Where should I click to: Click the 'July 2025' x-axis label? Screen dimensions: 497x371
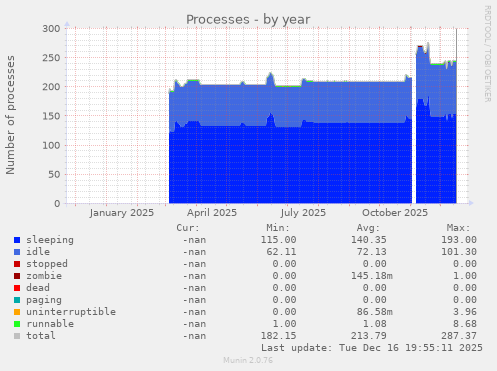303,213
